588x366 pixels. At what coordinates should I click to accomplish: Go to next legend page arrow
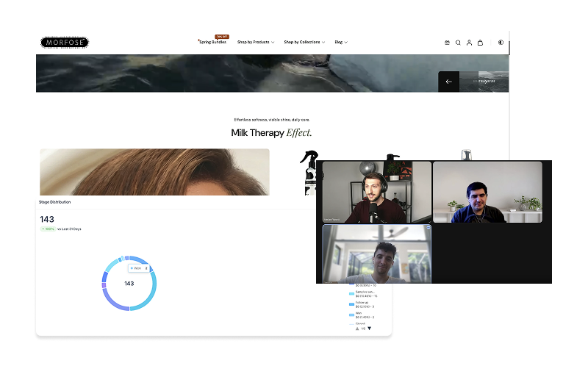point(370,329)
